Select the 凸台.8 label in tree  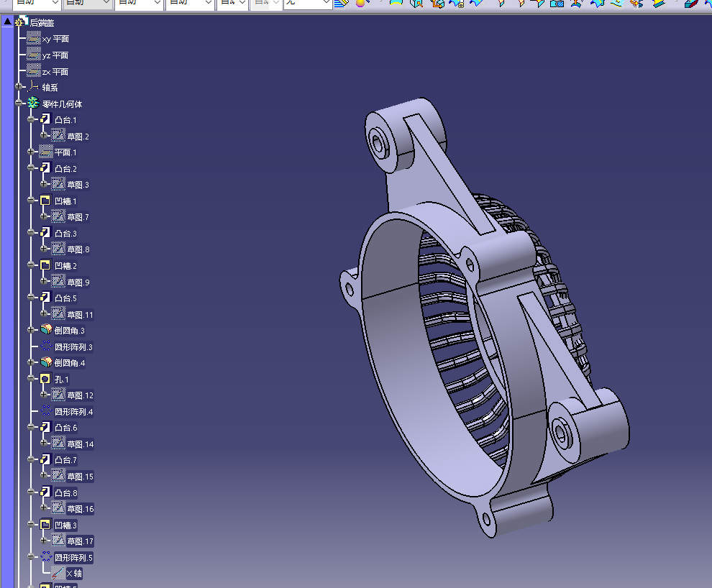tap(66, 492)
